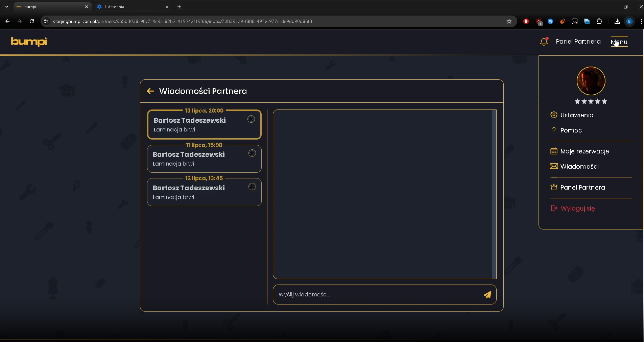The height and width of the screenshot is (342, 644).
Task: Open the Chrome profile button
Action: [x=629, y=21]
